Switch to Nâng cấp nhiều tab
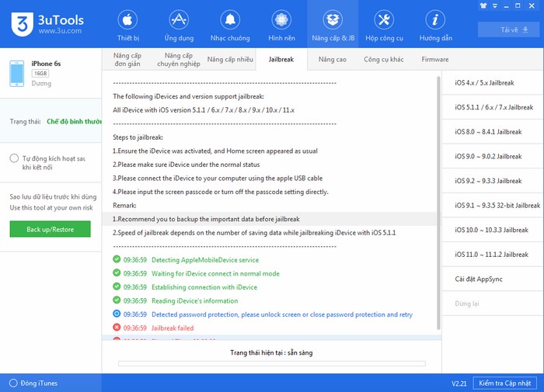The image size is (544, 392). coord(230,59)
